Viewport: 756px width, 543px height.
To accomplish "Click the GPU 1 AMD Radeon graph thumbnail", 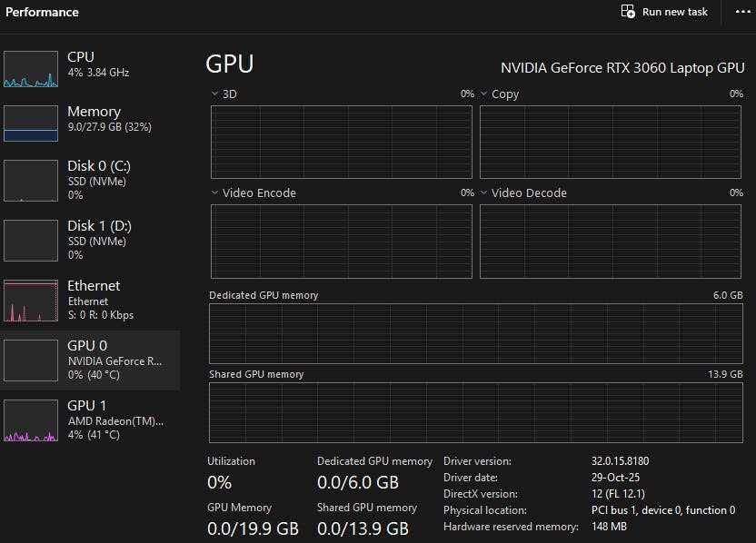I will [x=31, y=420].
